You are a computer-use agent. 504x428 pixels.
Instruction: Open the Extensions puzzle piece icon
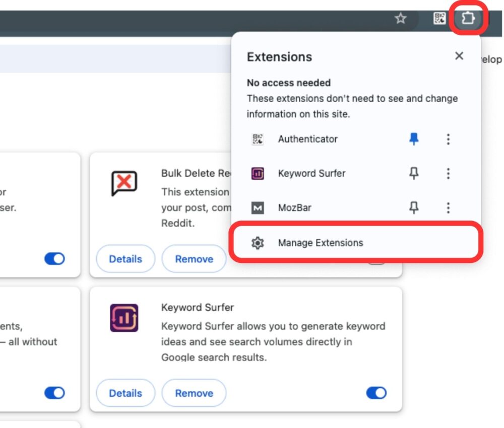[x=468, y=18]
